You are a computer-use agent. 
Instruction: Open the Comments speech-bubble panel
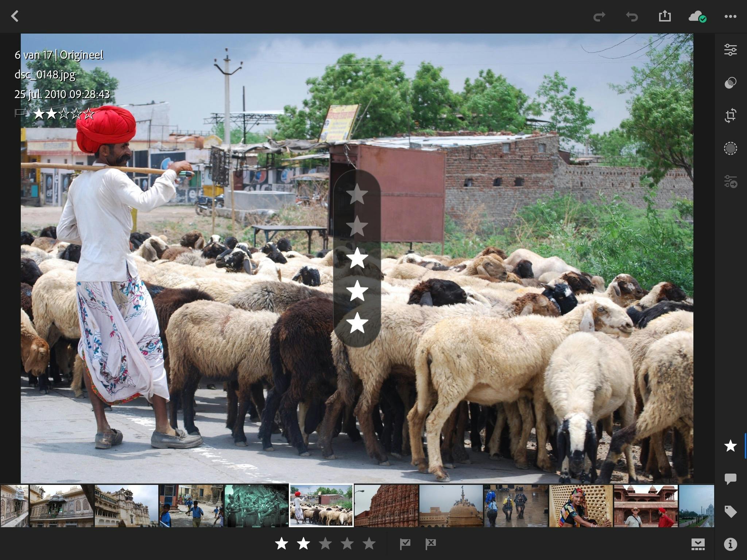(x=730, y=479)
